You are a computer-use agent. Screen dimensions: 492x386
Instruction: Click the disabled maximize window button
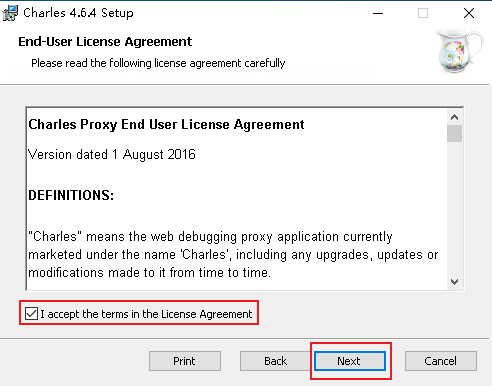coord(423,13)
